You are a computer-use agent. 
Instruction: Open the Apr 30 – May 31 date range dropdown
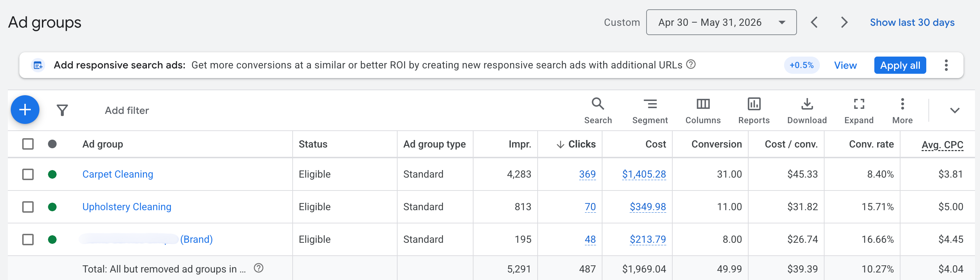(721, 23)
